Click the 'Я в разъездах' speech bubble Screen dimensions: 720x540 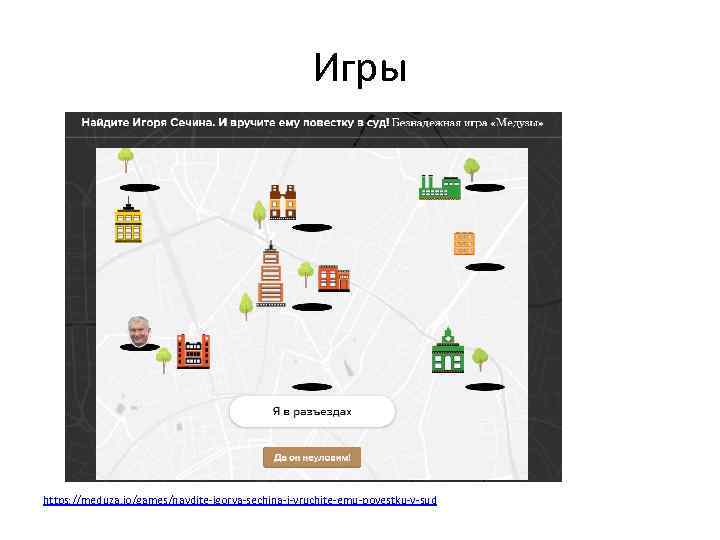click(312, 411)
